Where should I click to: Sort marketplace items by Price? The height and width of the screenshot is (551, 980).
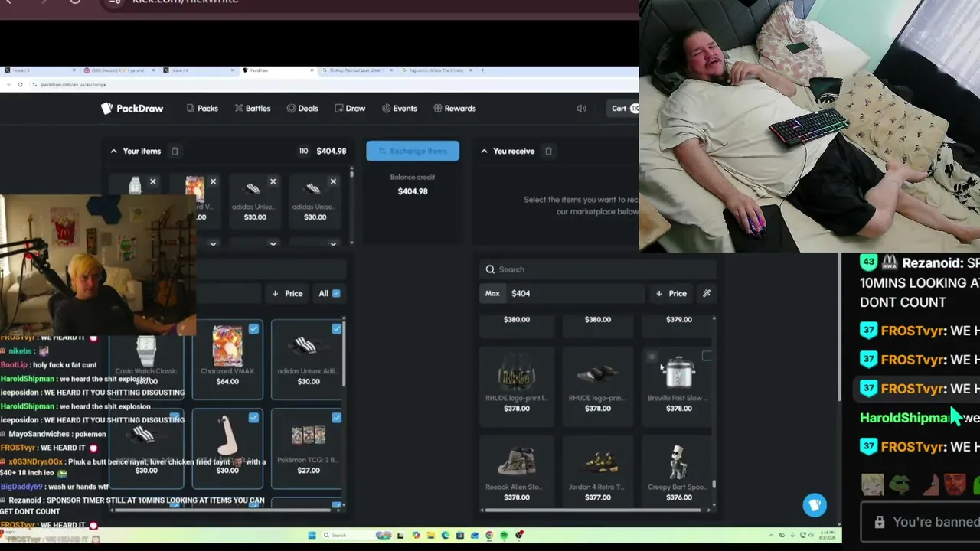coord(671,294)
